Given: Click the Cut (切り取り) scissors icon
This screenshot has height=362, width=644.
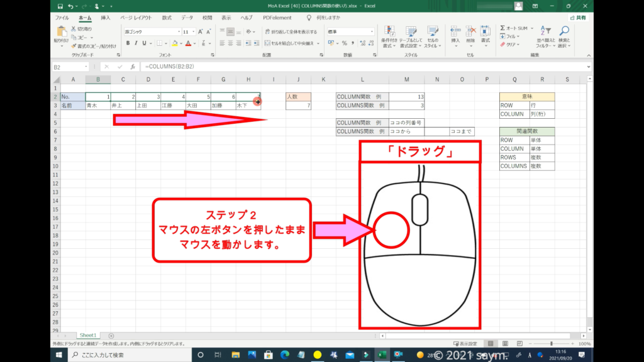Looking at the screenshot, I should 74,29.
